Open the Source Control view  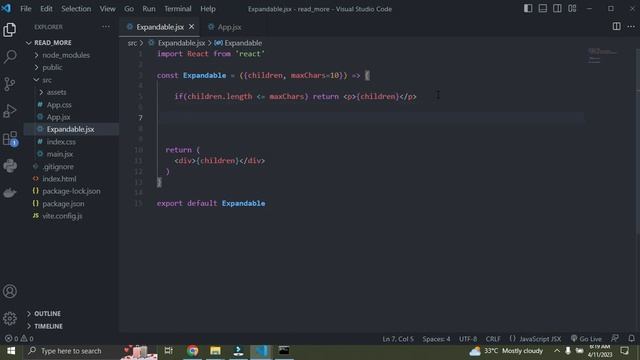coord(10,84)
